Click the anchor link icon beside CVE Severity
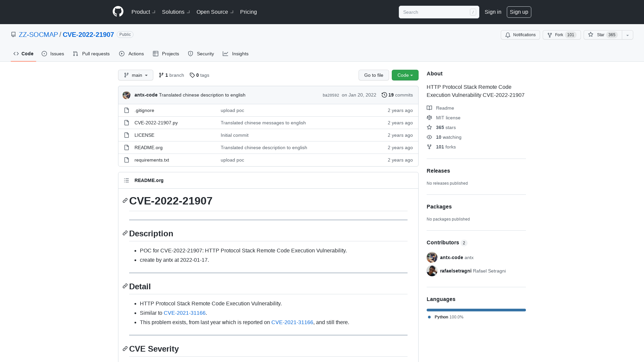Viewport: 644px width, 362px height. (x=125, y=349)
